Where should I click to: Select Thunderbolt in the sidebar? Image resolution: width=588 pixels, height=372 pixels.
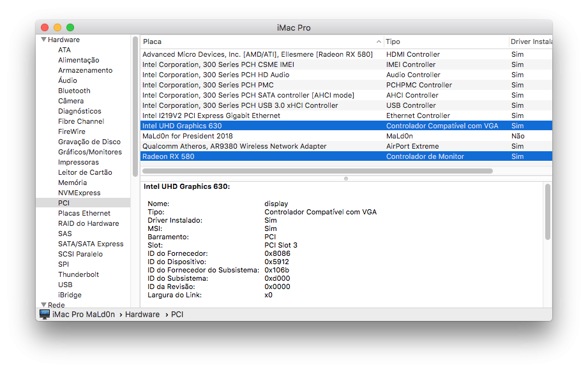click(x=78, y=274)
